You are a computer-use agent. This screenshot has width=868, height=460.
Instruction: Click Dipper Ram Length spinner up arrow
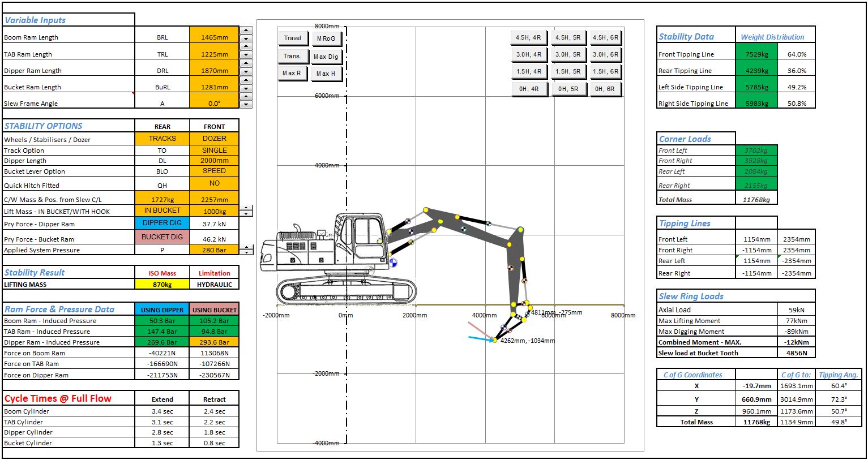coord(246,63)
